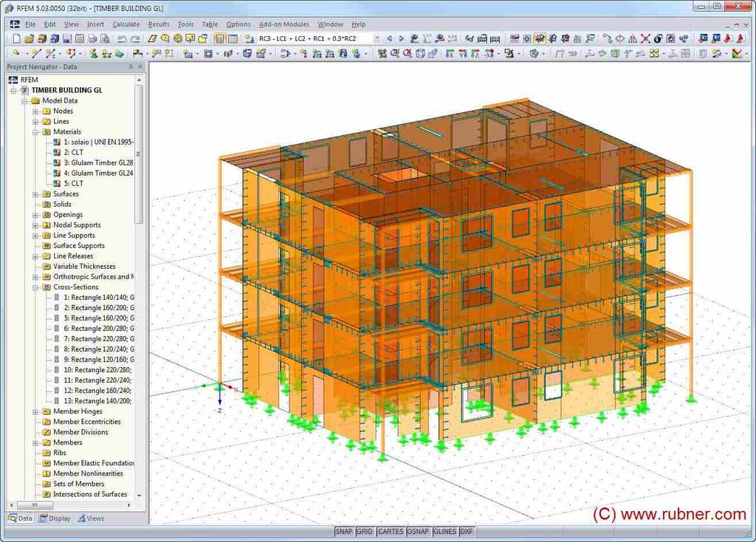Image resolution: width=756 pixels, height=542 pixels.
Task: Collapse the Materials tree folder
Action: (x=35, y=132)
